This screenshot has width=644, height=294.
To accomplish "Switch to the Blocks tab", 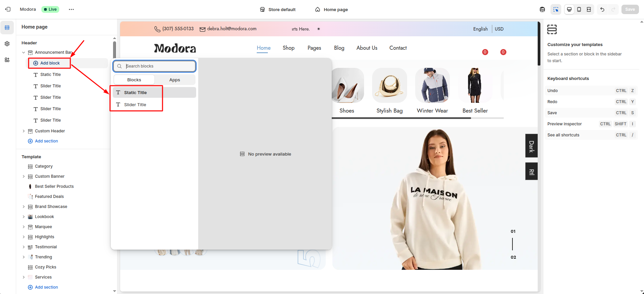I will 134,80.
